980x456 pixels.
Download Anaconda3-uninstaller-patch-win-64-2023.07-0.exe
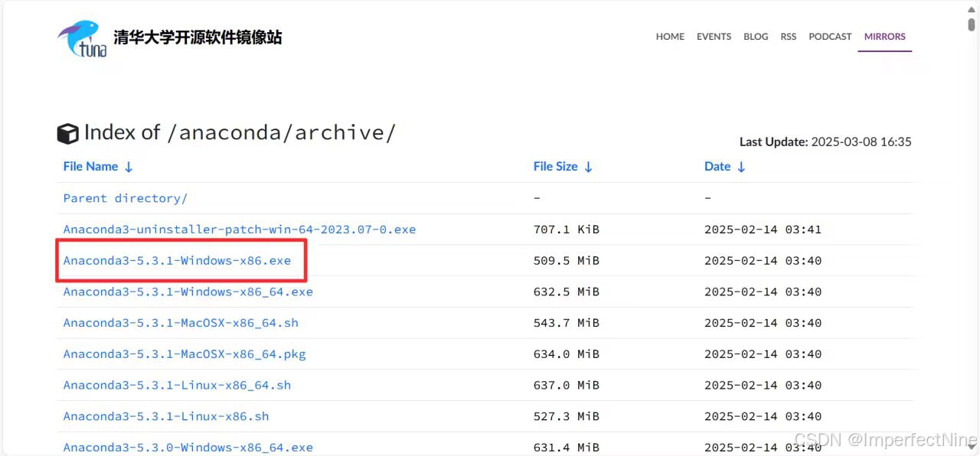pos(240,230)
